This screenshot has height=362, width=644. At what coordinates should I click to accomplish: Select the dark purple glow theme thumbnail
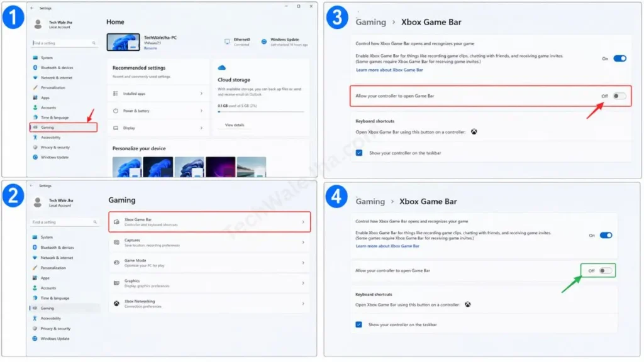point(221,167)
